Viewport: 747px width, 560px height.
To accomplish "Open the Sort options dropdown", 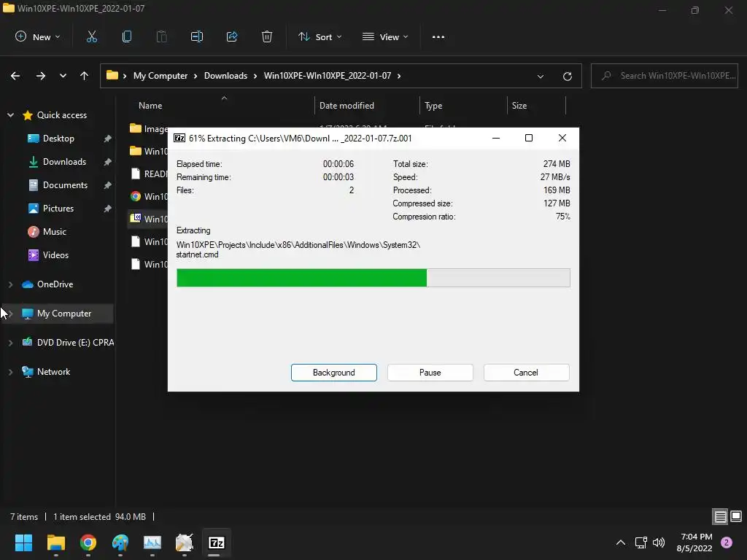I will click(320, 36).
